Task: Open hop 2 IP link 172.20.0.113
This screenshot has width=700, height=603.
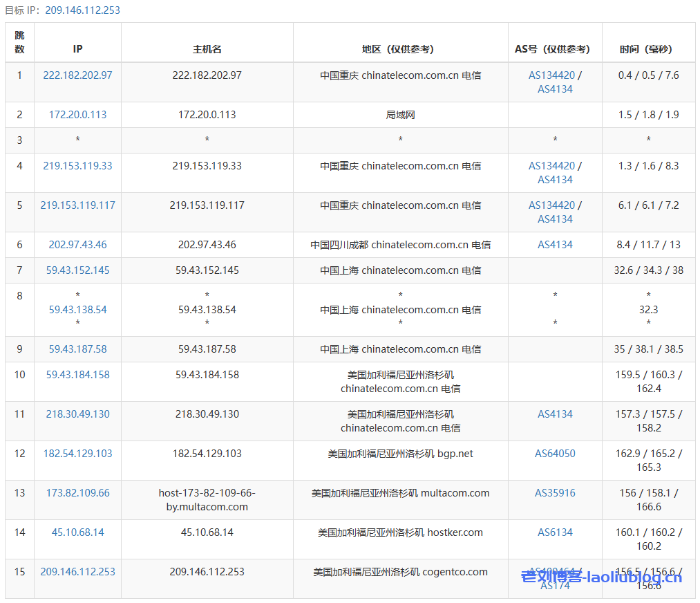Action: 77,115
